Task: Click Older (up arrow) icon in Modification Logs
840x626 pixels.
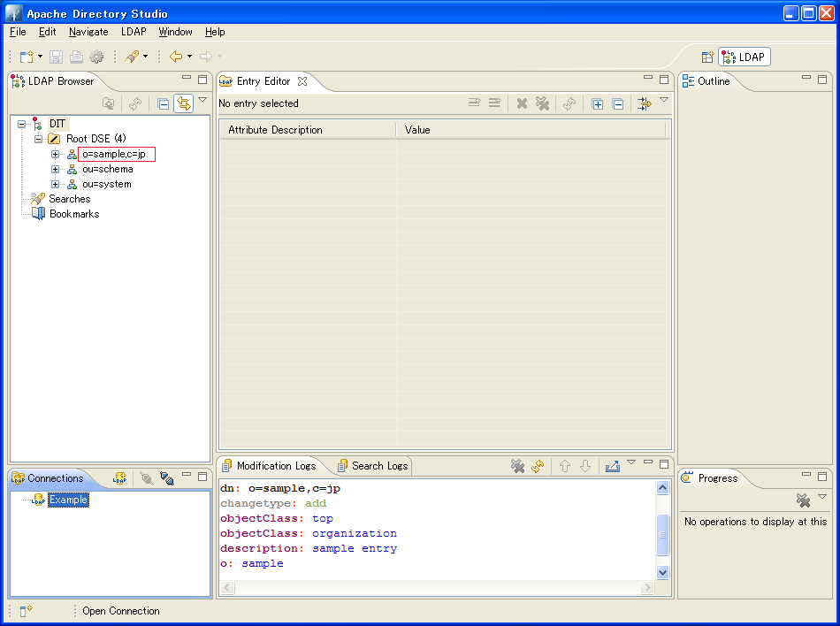Action: click(565, 467)
